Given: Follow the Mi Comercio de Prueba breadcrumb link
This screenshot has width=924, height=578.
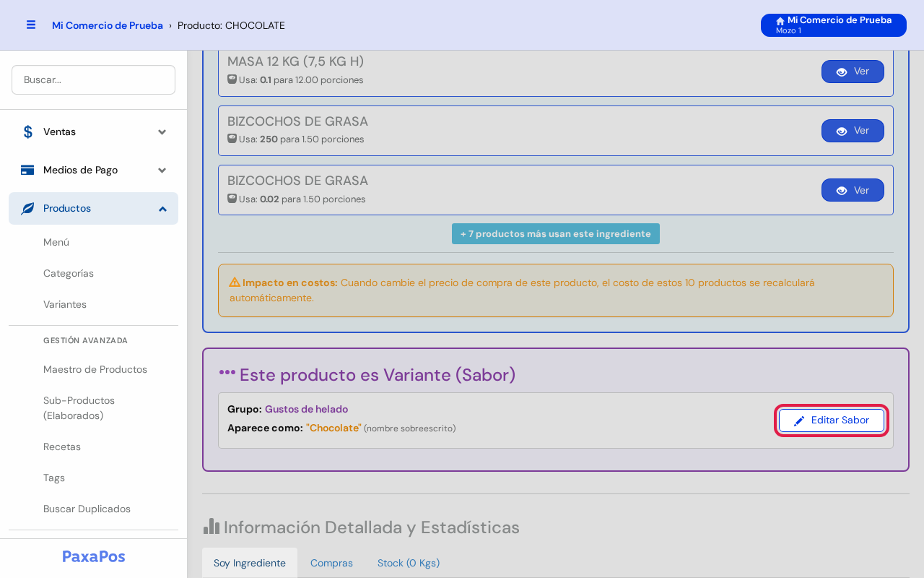Looking at the screenshot, I should (108, 25).
